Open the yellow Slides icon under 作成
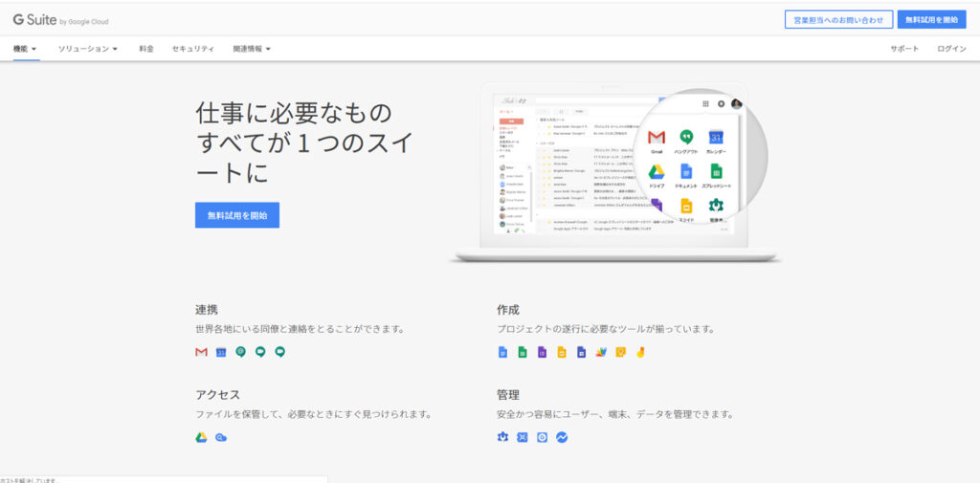Screen dimensions: 980x483 click(x=562, y=352)
